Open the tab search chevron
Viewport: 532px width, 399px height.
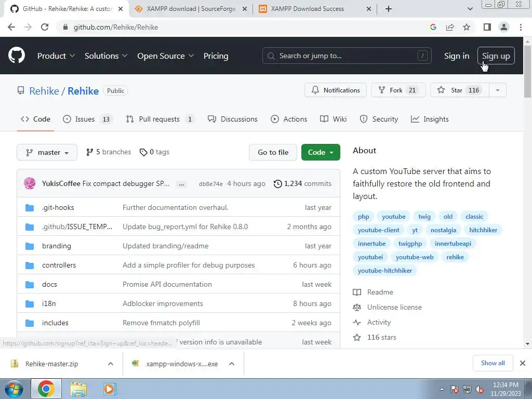point(470,9)
